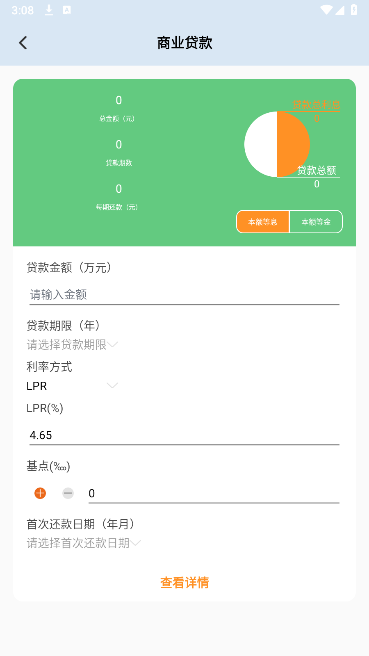Tap the chevron beside 请选择首次还款日期

136,543
